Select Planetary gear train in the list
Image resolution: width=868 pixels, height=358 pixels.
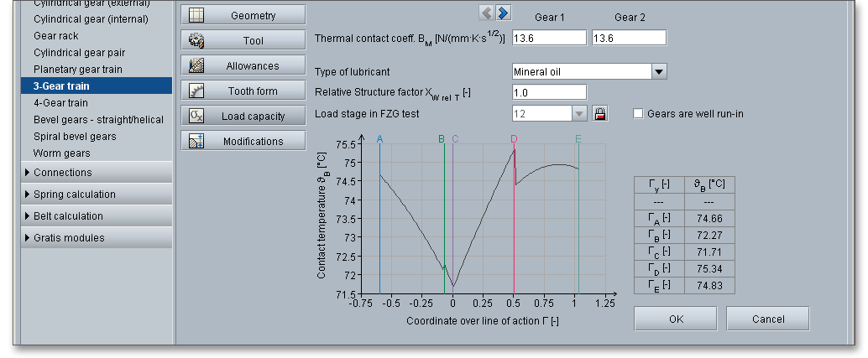77,69
